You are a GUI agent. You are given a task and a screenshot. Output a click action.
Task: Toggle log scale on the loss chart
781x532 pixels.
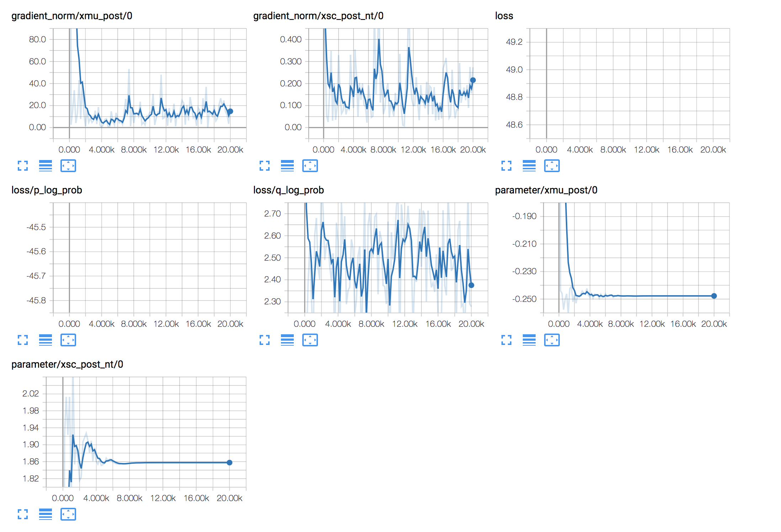click(529, 166)
